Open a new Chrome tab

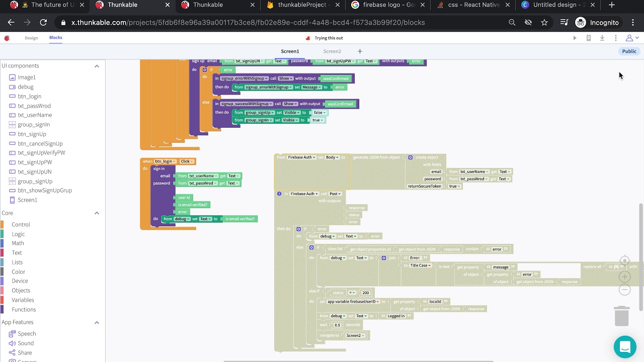click(x=612, y=5)
